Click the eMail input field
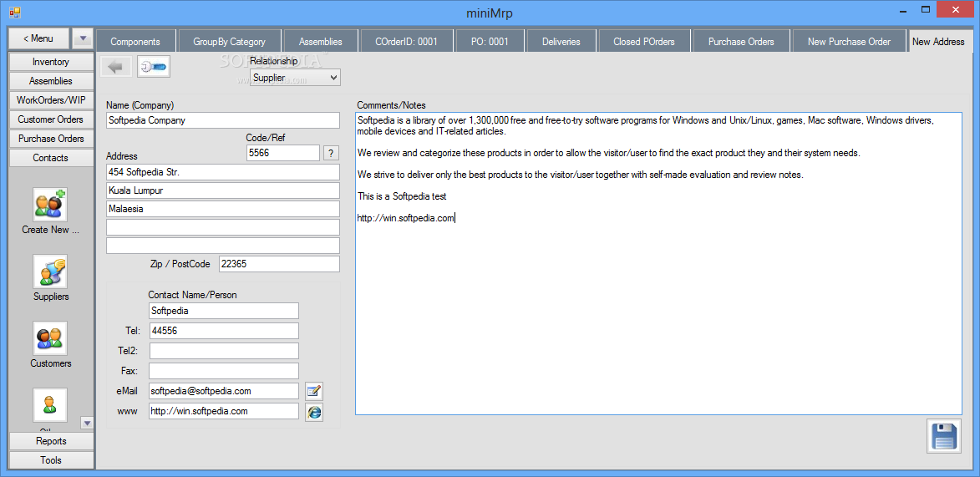980x477 pixels. click(x=224, y=391)
